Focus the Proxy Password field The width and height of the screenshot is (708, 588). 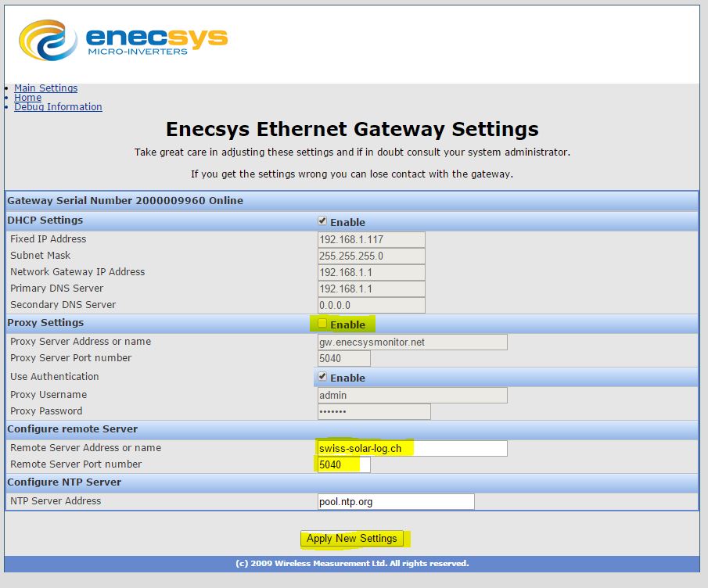point(373,411)
